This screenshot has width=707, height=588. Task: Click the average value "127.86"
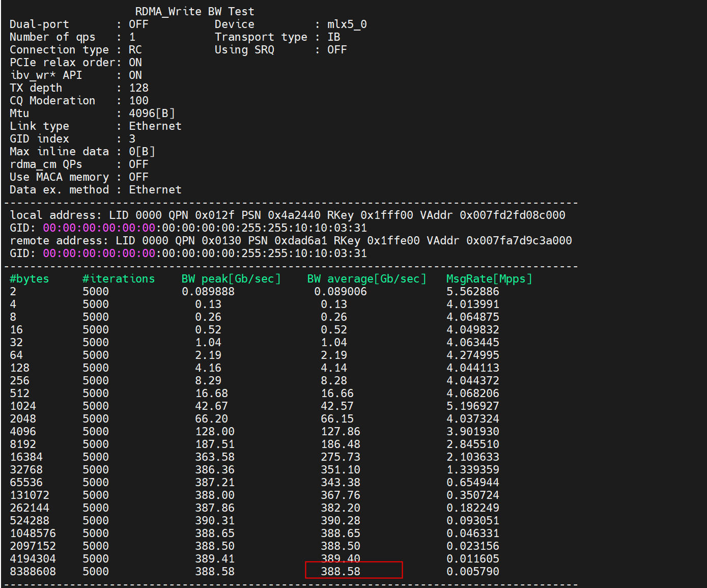(x=341, y=431)
